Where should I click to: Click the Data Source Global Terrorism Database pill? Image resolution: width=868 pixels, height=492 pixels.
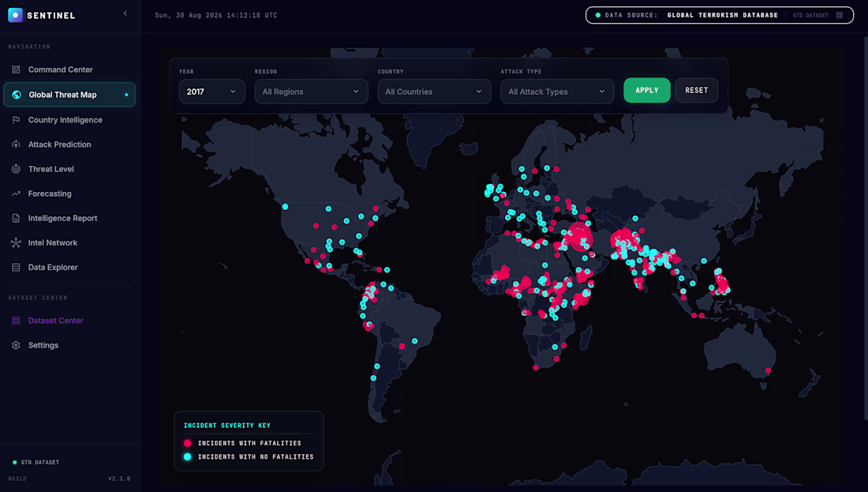(x=719, y=15)
